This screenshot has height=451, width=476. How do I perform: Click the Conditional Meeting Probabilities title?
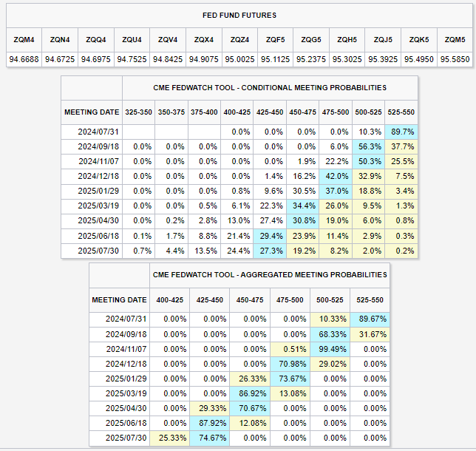[x=270, y=88]
